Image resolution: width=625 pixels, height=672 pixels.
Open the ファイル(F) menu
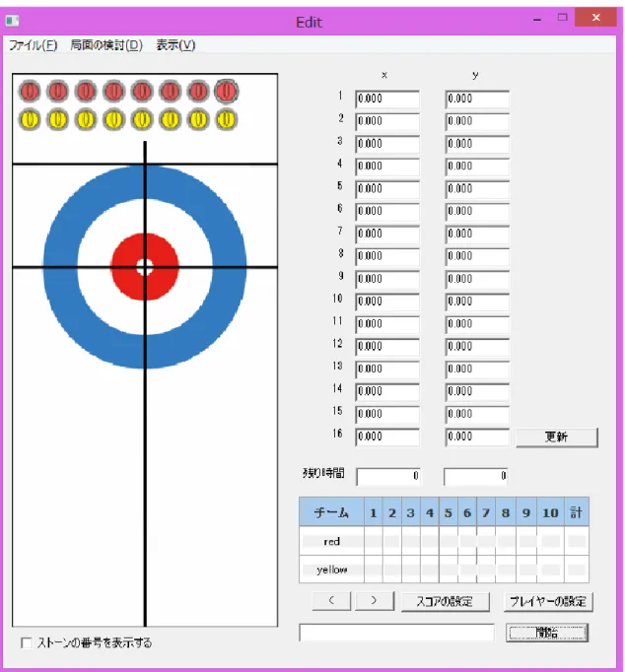[x=34, y=45]
